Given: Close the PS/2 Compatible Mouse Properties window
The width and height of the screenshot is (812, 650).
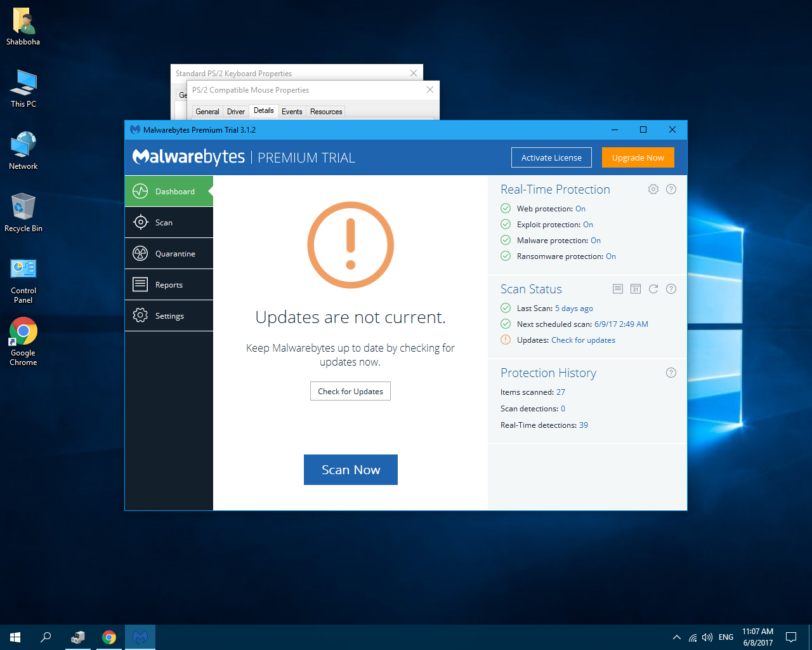Looking at the screenshot, I should click(430, 90).
